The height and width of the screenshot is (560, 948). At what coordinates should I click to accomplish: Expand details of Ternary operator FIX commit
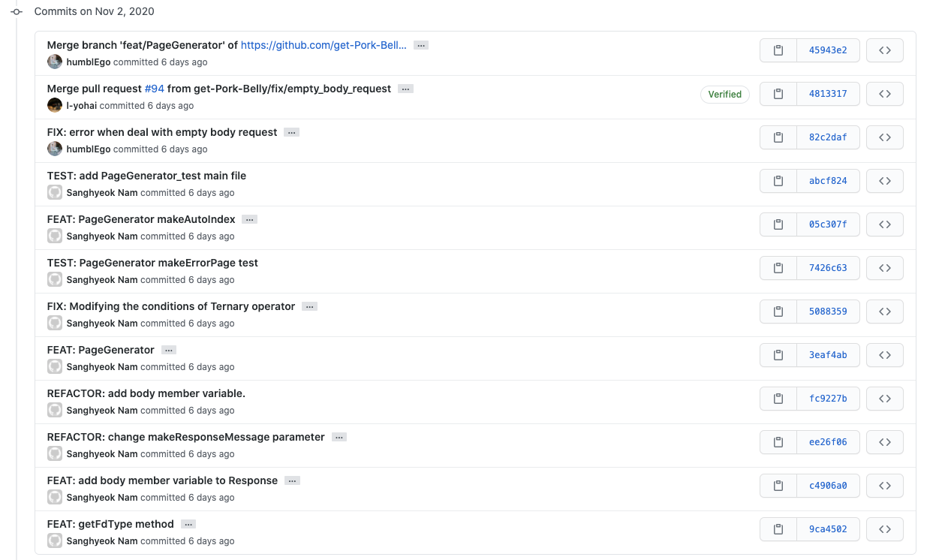tap(309, 306)
